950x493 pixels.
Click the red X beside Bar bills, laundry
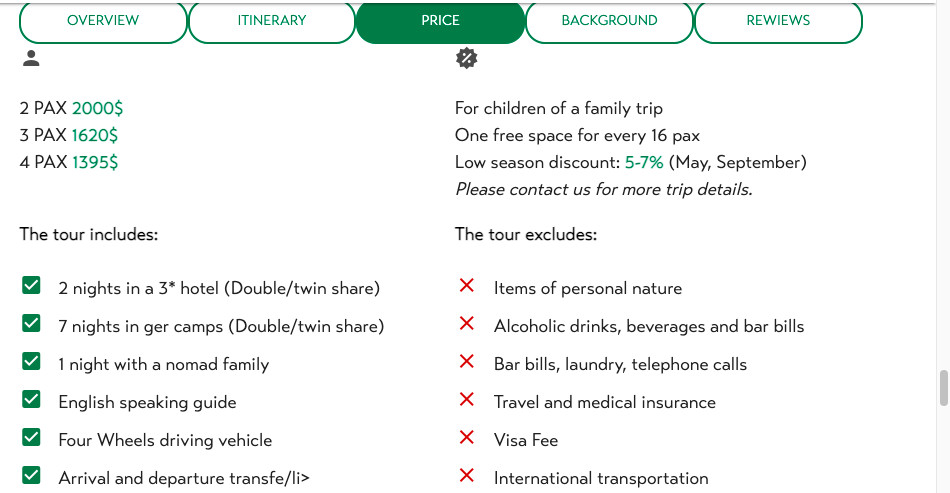pos(466,362)
